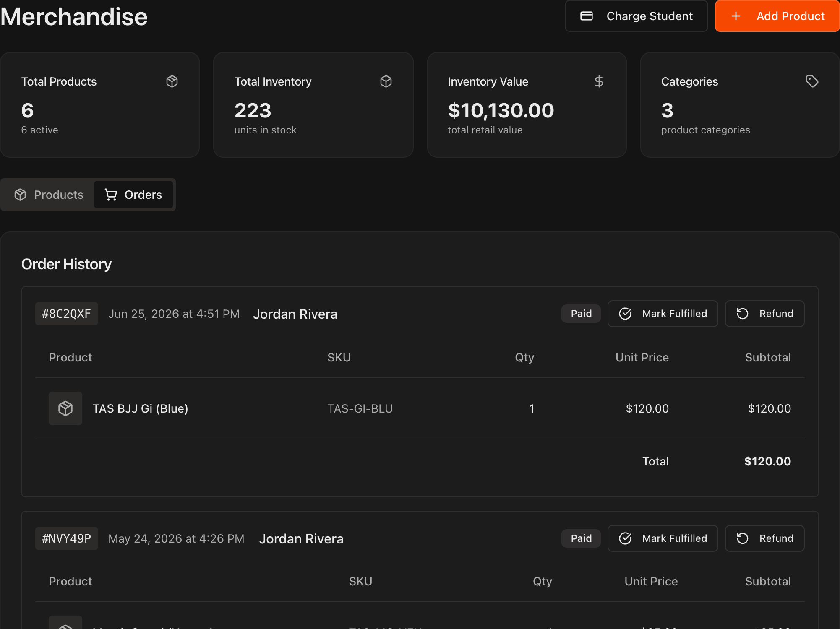
Task: Click order ID #8C2QXF
Action: pos(67,314)
